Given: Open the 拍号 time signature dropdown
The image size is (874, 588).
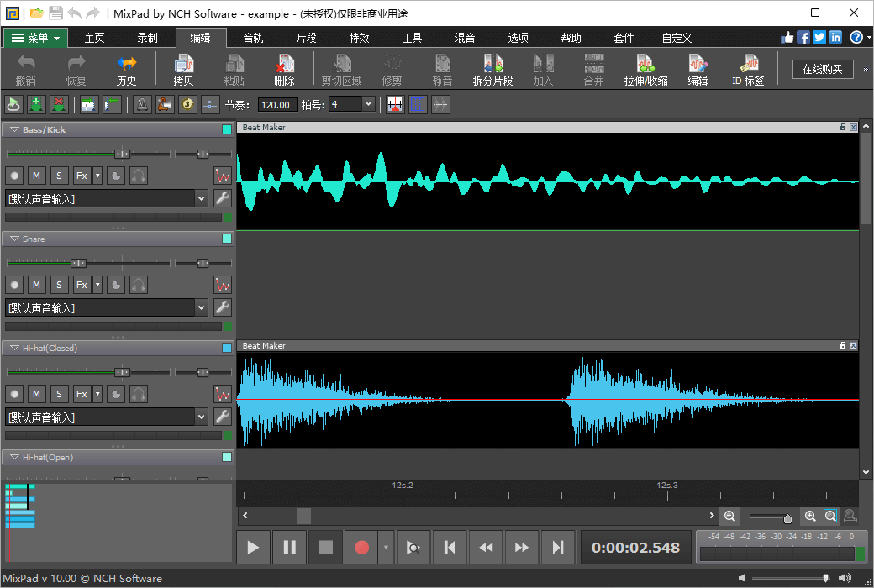Looking at the screenshot, I should tap(368, 104).
